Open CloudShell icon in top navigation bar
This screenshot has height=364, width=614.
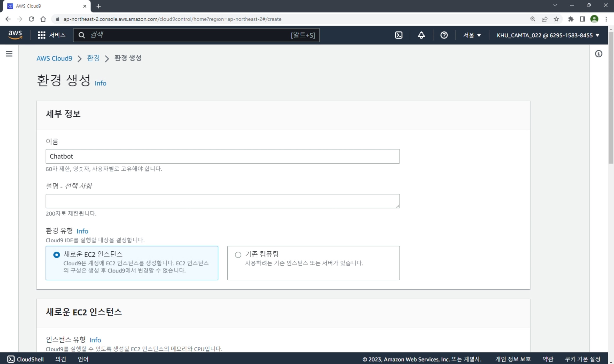tap(398, 35)
